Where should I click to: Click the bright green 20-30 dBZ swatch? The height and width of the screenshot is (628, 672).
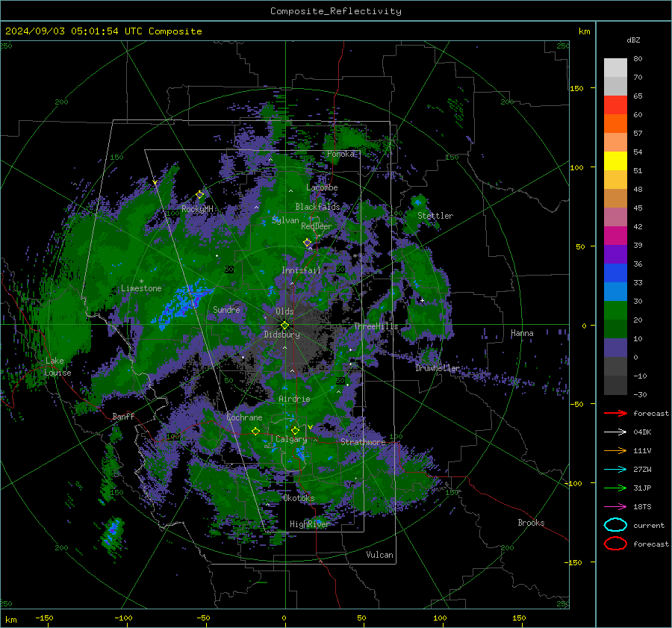pos(615,311)
